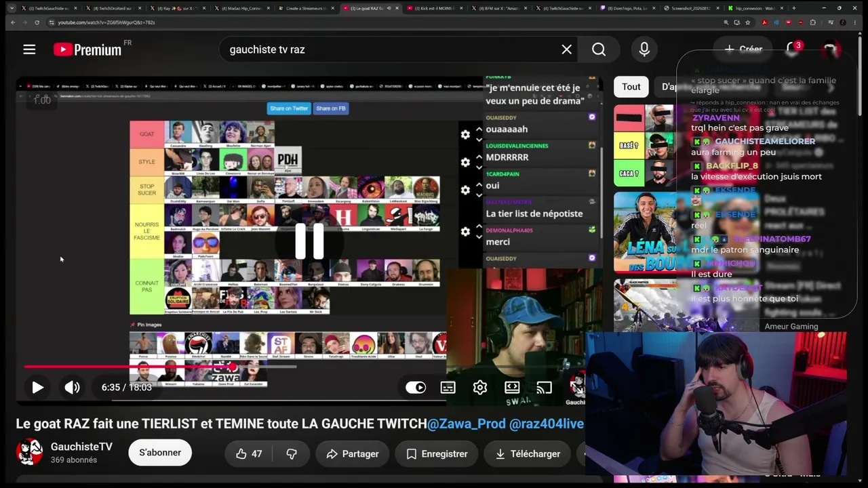Click the 'Share on Twitter' button in video
868x488 pixels.
coord(289,108)
